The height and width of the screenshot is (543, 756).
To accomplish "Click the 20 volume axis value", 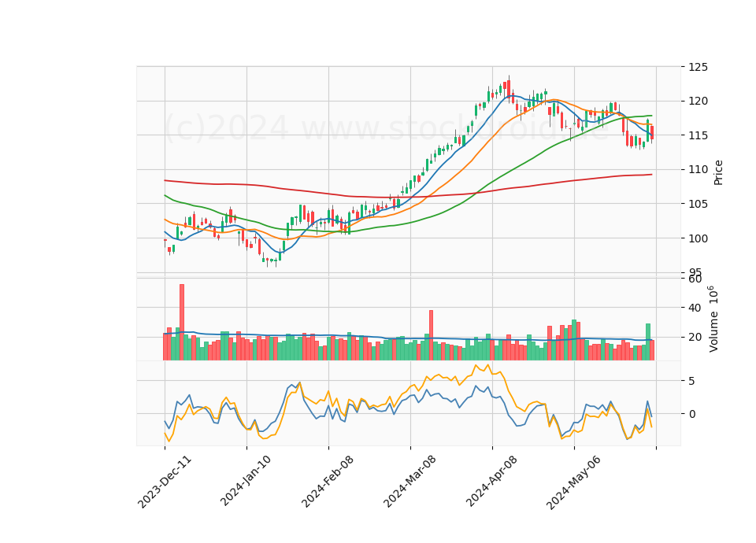I will (695, 337).
